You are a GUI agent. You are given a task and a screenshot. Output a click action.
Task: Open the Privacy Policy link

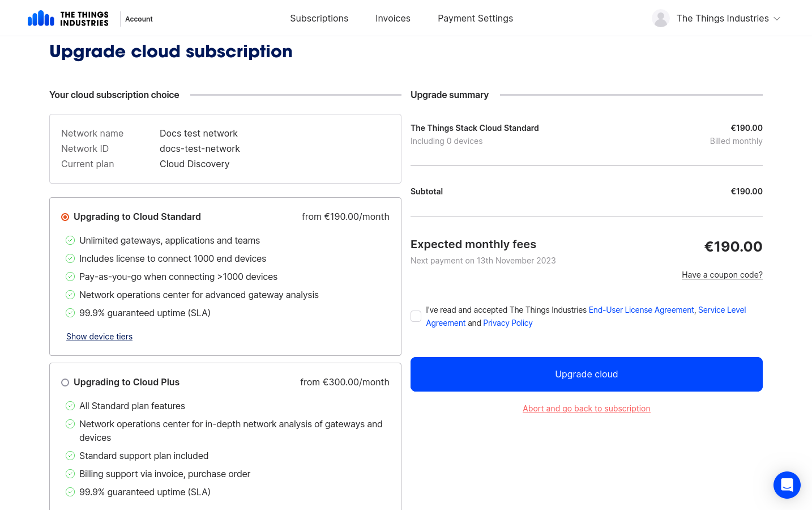[x=507, y=322]
